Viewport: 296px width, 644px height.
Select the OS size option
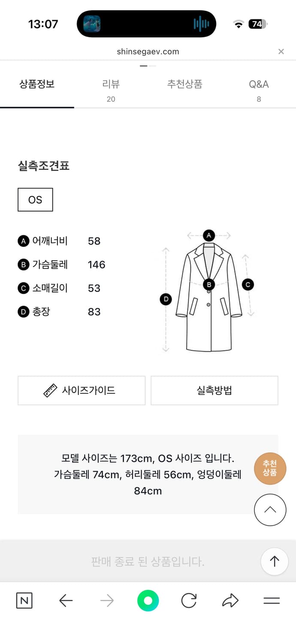(35, 199)
